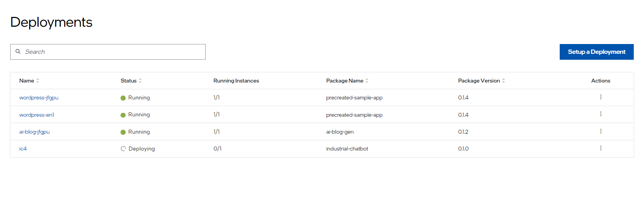The image size is (644, 204).
Task: Open the ic4 deployment link
Action: click(x=23, y=149)
